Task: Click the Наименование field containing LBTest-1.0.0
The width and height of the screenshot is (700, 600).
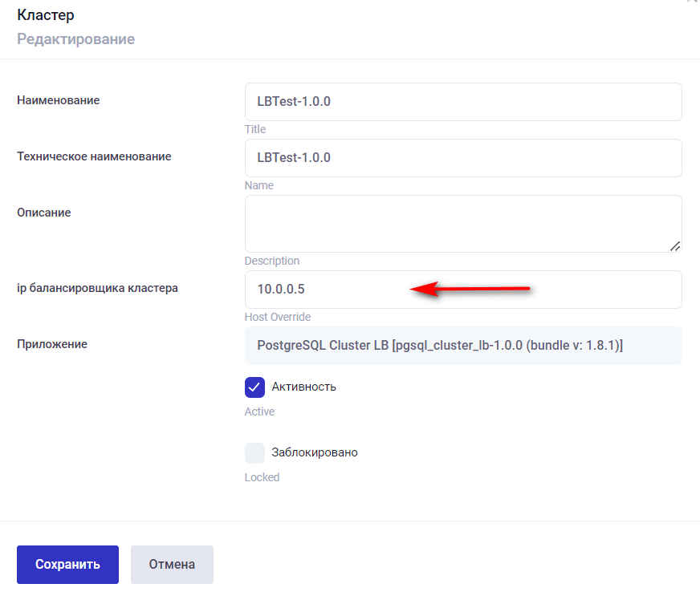Action: [x=462, y=102]
